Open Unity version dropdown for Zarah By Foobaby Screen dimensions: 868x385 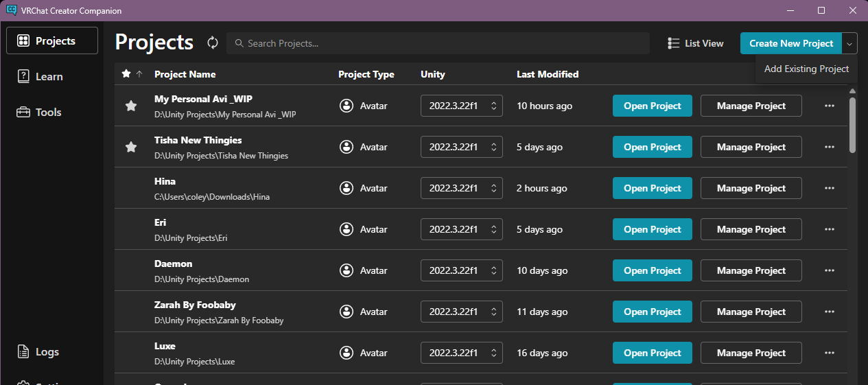(x=462, y=312)
